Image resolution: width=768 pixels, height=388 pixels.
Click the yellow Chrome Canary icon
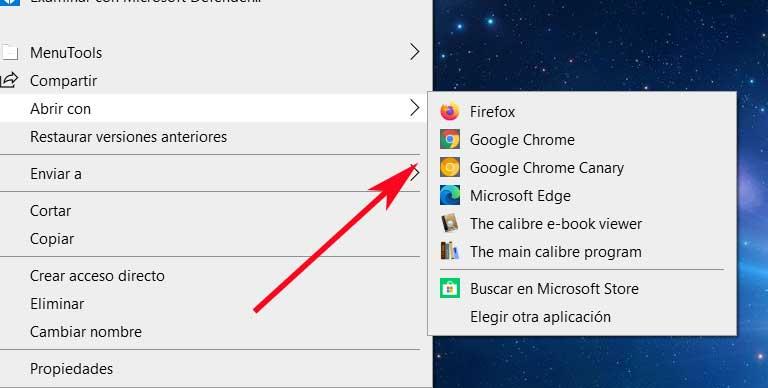(450, 168)
